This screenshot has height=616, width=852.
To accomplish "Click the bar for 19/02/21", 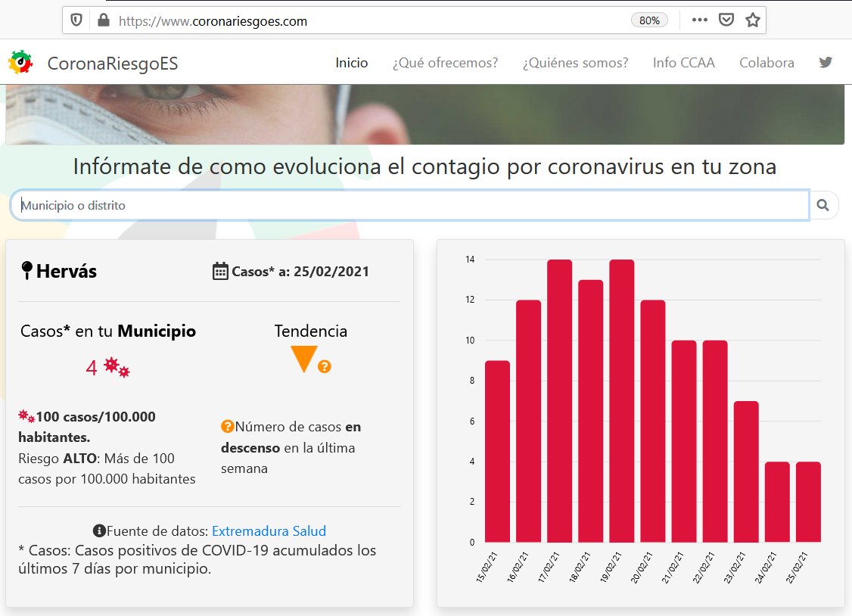I will point(622,401).
